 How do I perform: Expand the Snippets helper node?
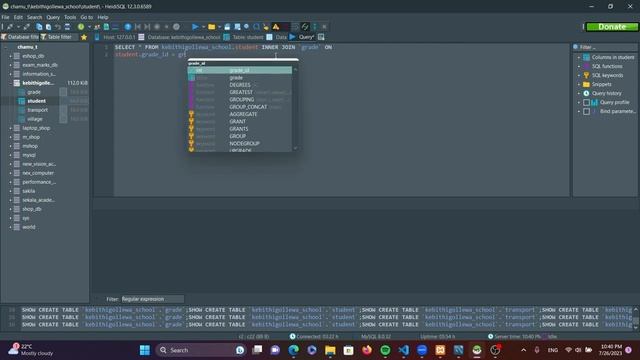coord(578,84)
